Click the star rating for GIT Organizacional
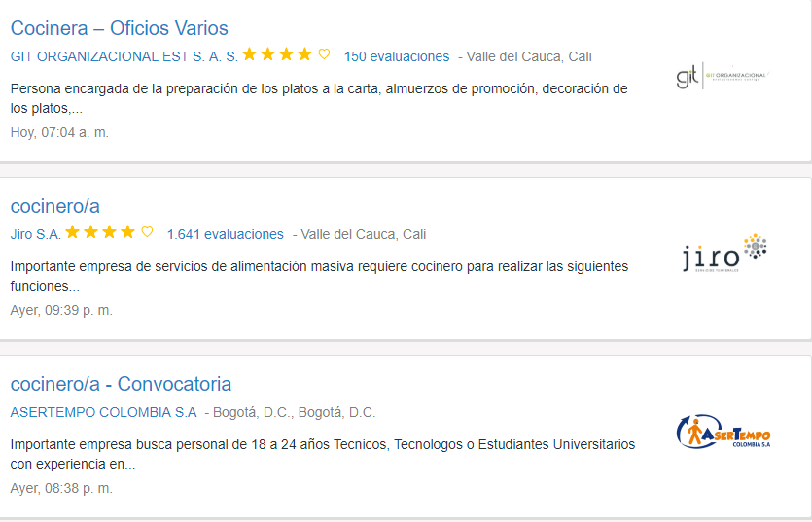 277,54
